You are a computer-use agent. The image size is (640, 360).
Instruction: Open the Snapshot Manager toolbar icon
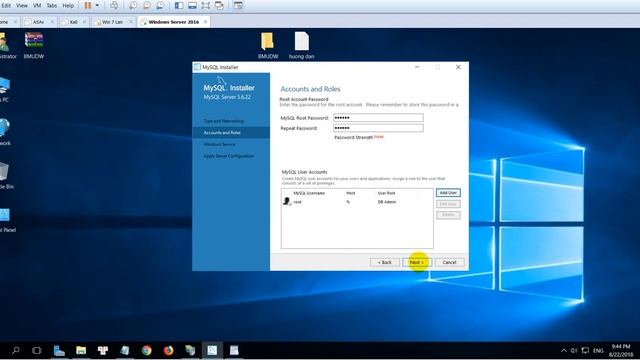point(160,5)
